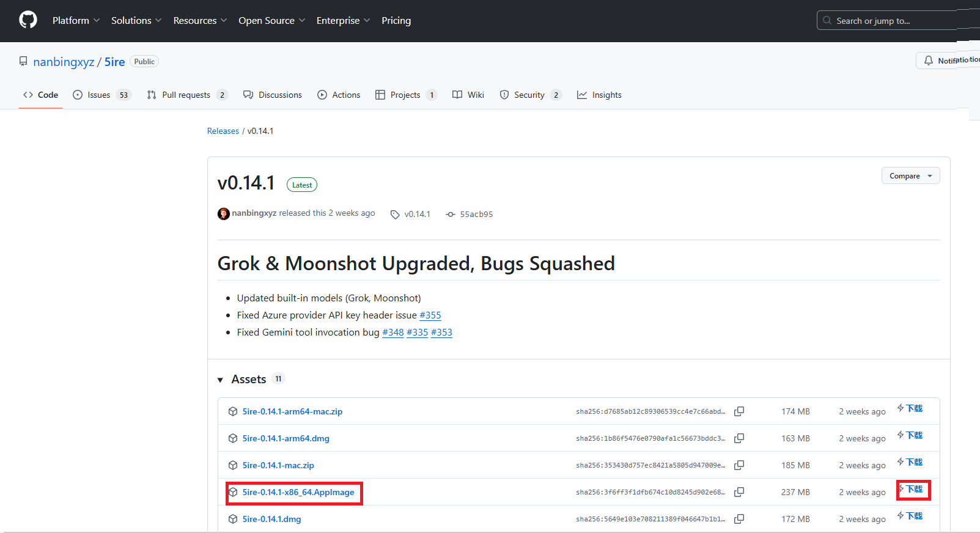Open the Open Source menu
980x533 pixels.
click(271, 21)
